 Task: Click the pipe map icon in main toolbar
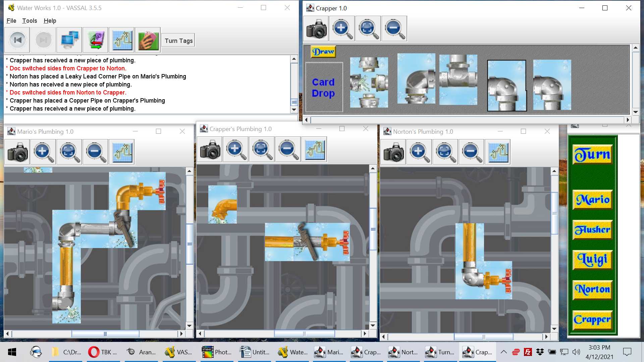[122, 40]
